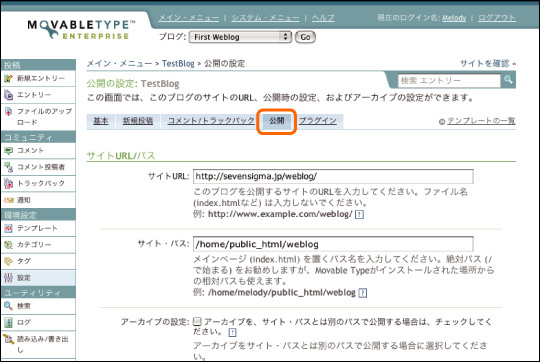Enable the アーカイブの設定 checkbox
The width and height of the screenshot is (540, 362).
197,322
